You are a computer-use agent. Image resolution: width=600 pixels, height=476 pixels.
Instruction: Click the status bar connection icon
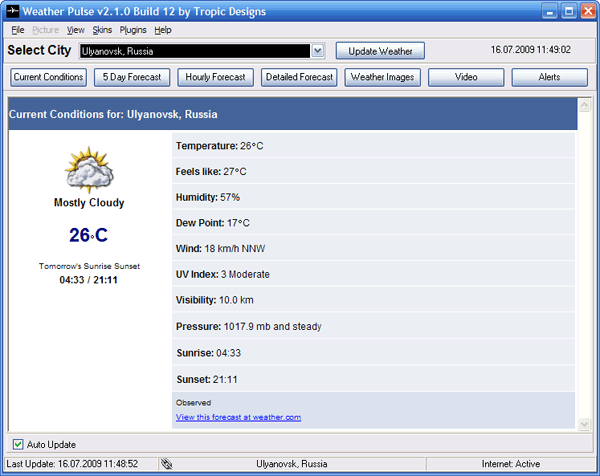pyautogui.click(x=166, y=464)
